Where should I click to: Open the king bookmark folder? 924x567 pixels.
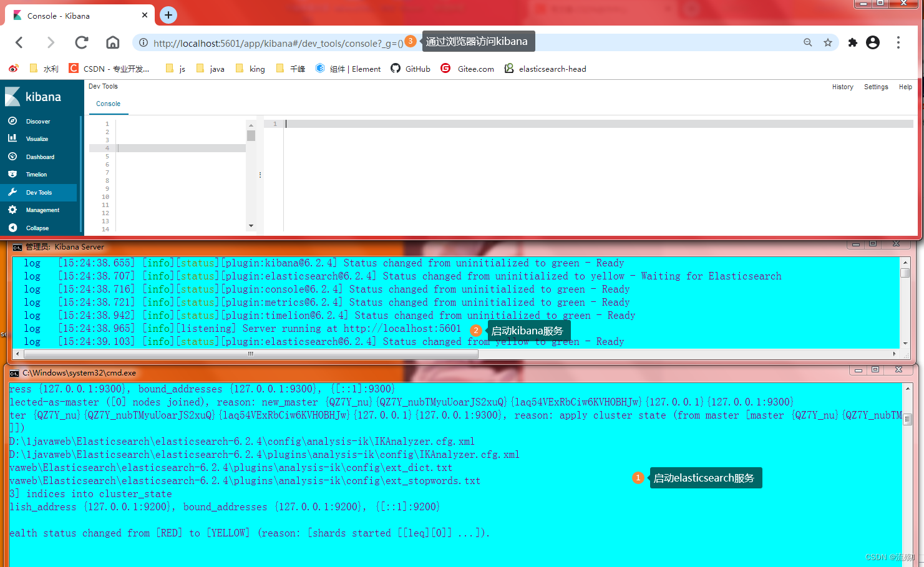click(250, 69)
